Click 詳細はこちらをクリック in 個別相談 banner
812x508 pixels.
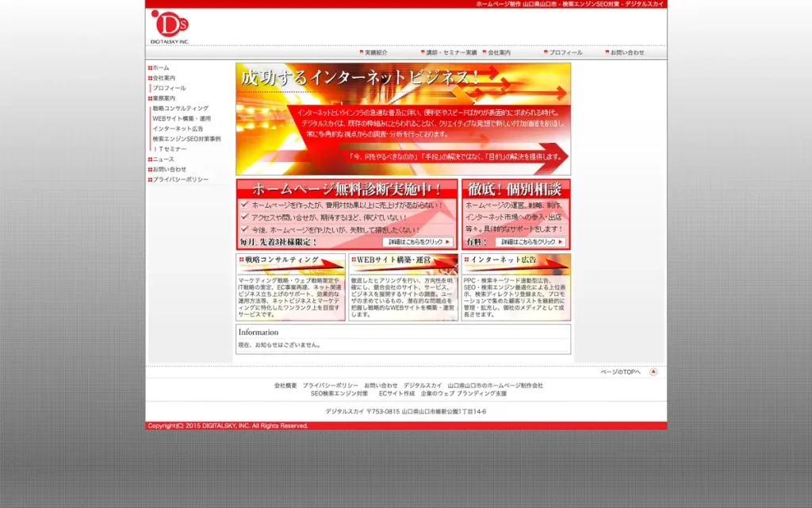coord(530,241)
